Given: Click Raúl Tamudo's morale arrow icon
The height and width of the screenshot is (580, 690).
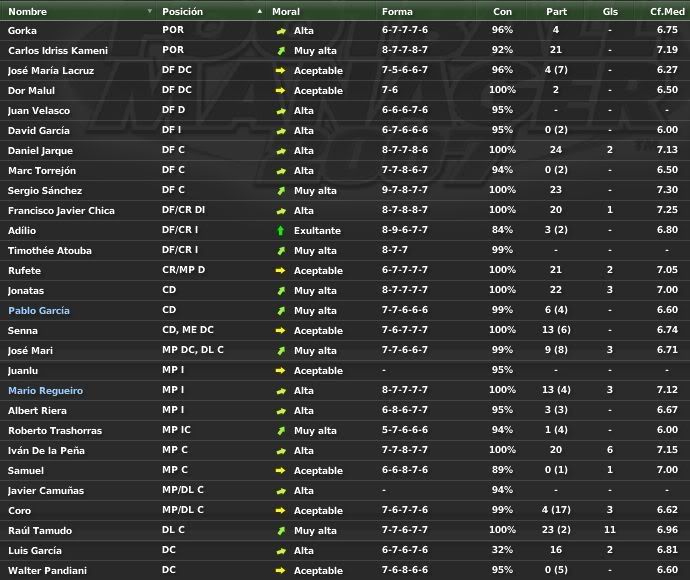Looking at the screenshot, I should click(x=281, y=531).
